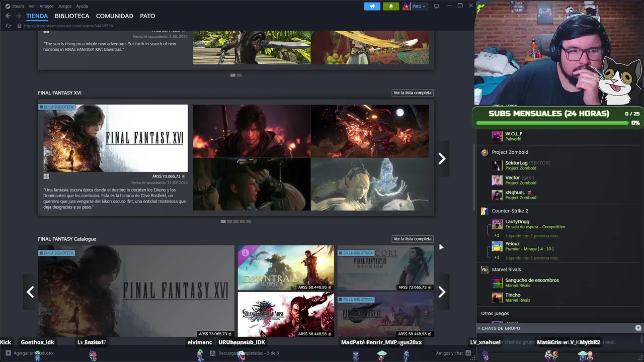Open the PATO profile tab

(147, 16)
